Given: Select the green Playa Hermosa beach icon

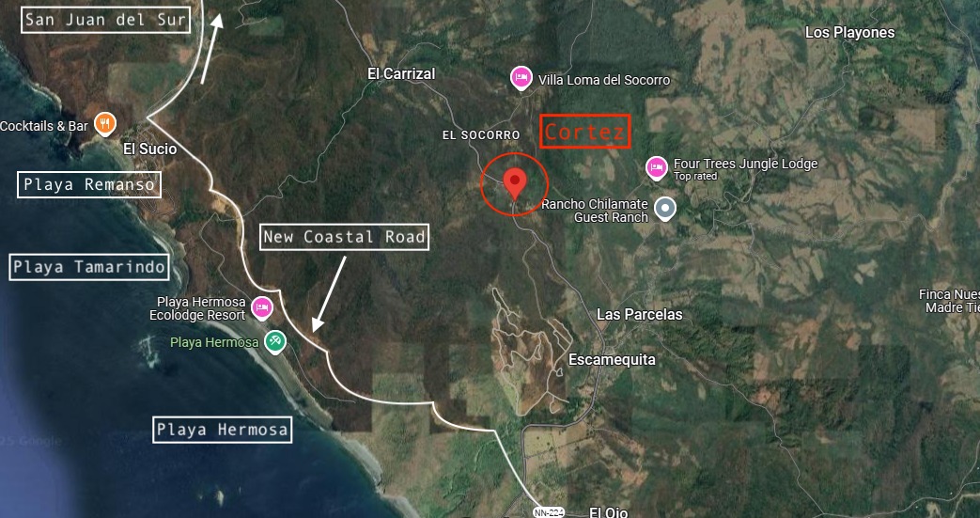Looking at the screenshot, I should click(275, 341).
